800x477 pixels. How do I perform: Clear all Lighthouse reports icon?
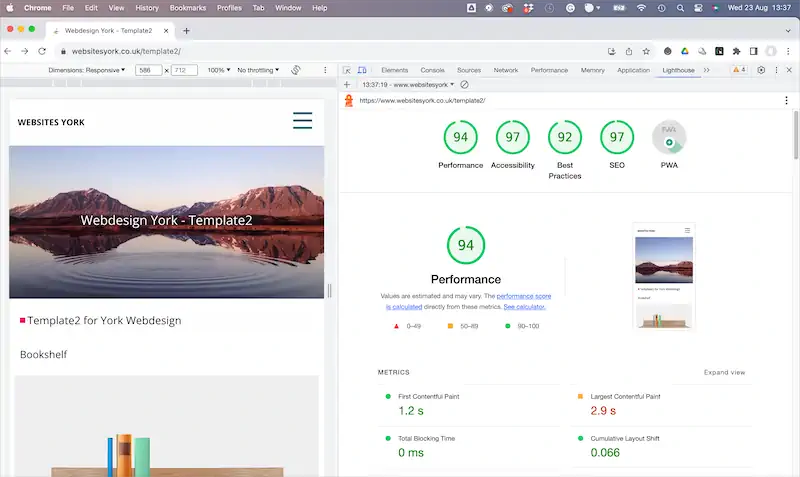464,85
